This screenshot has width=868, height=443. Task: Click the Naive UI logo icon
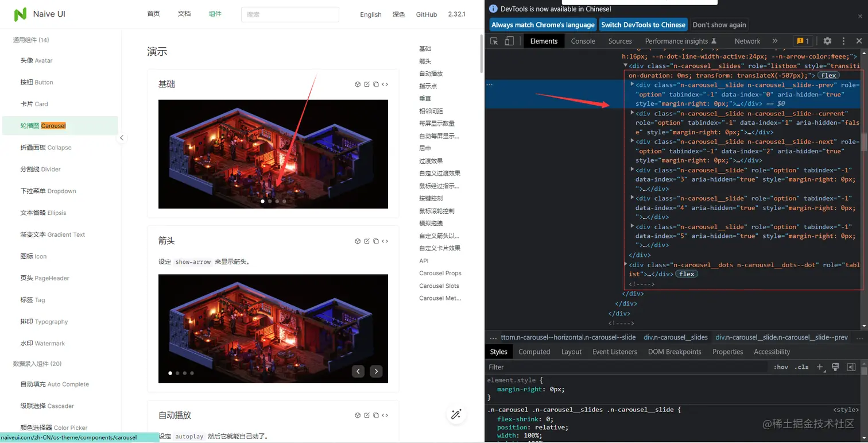pyautogui.click(x=21, y=14)
